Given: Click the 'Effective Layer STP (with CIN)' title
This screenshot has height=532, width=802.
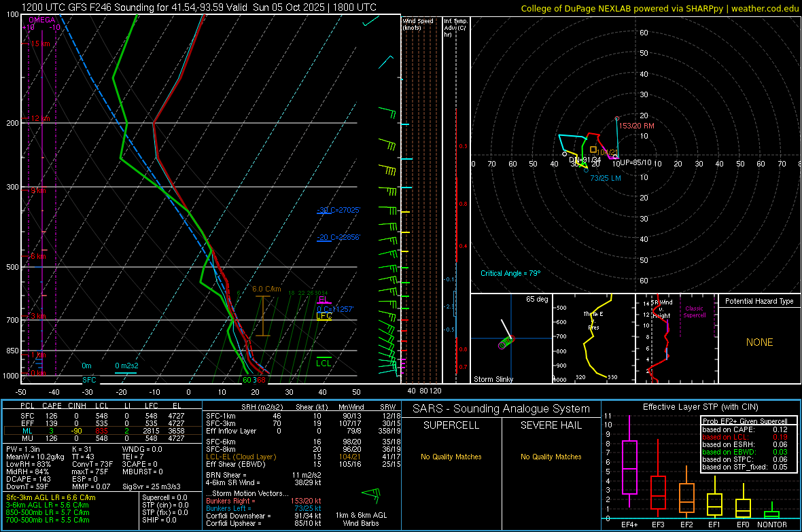Looking at the screenshot, I should point(701,407).
